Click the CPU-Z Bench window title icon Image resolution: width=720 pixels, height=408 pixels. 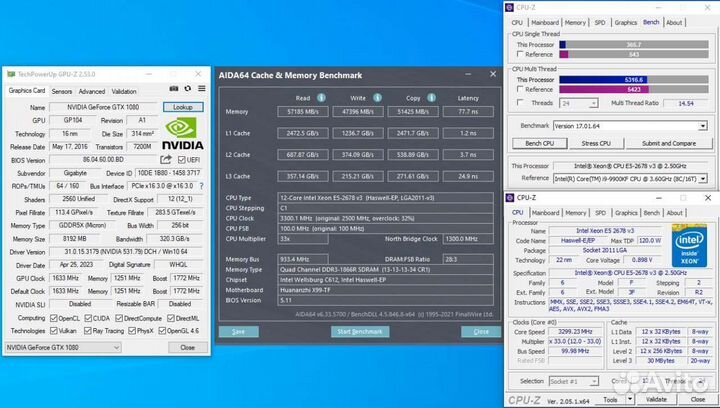pyautogui.click(x=509, y=7)
